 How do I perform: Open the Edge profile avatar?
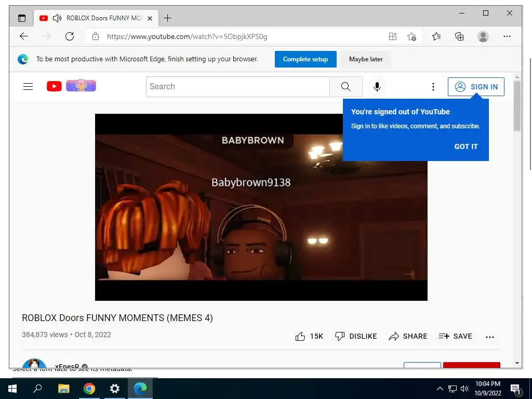483,36
